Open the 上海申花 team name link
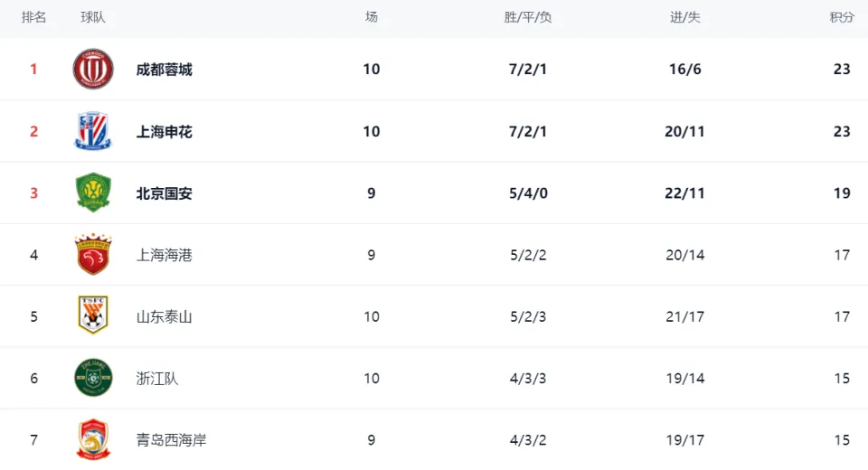Screen dimensions: 868x470 (165, 132)
